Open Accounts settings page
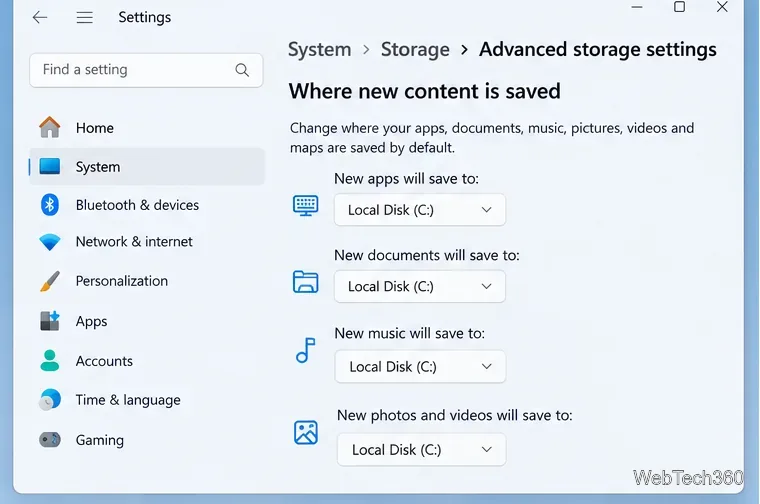Screen dimensions: 760x504 point(146,361)
